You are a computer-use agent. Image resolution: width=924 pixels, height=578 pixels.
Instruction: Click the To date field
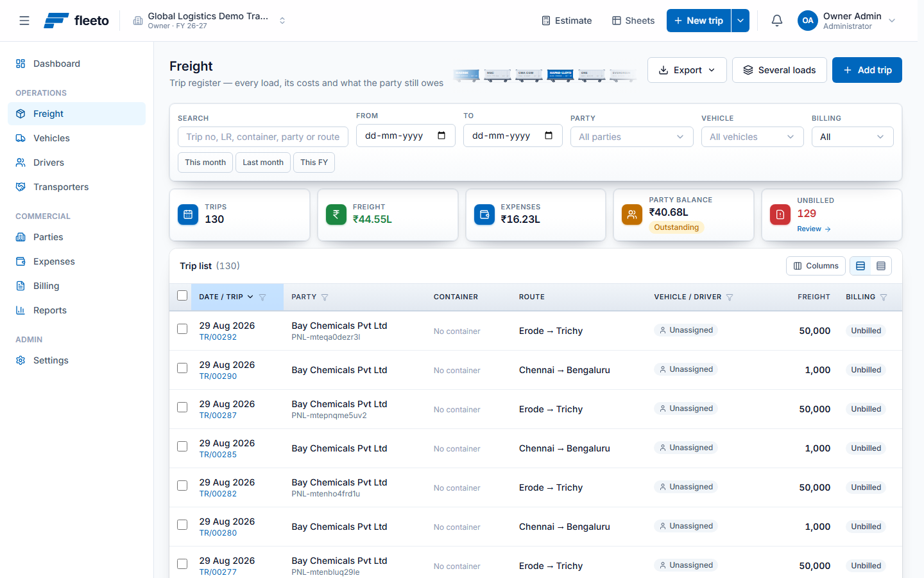point(513,136)
